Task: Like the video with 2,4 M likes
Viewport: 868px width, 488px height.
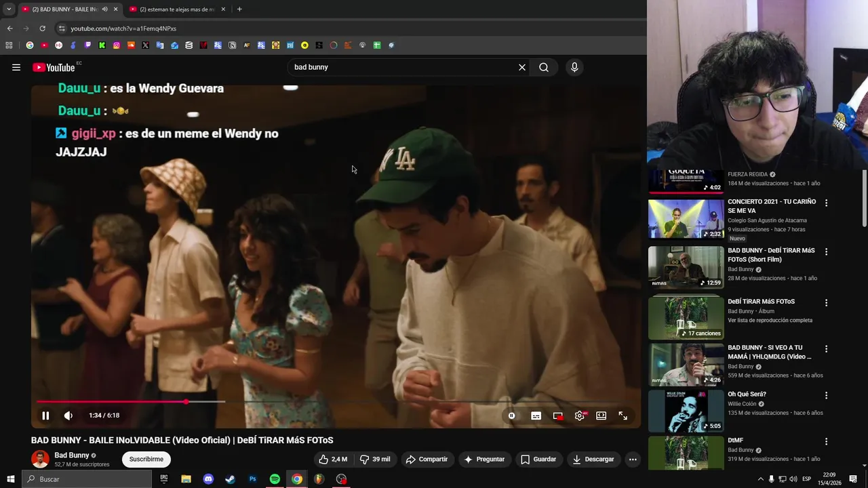Action: 333,459
